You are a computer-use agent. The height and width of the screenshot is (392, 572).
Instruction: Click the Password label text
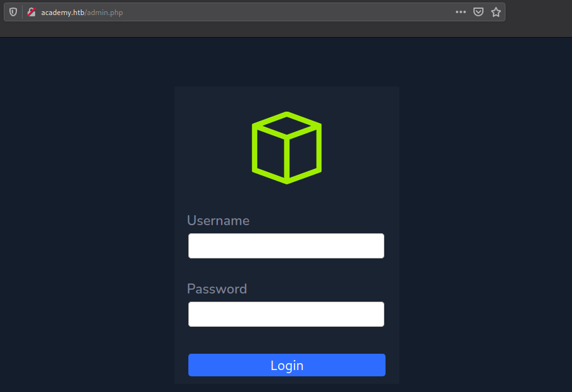(x=217, y=289)
